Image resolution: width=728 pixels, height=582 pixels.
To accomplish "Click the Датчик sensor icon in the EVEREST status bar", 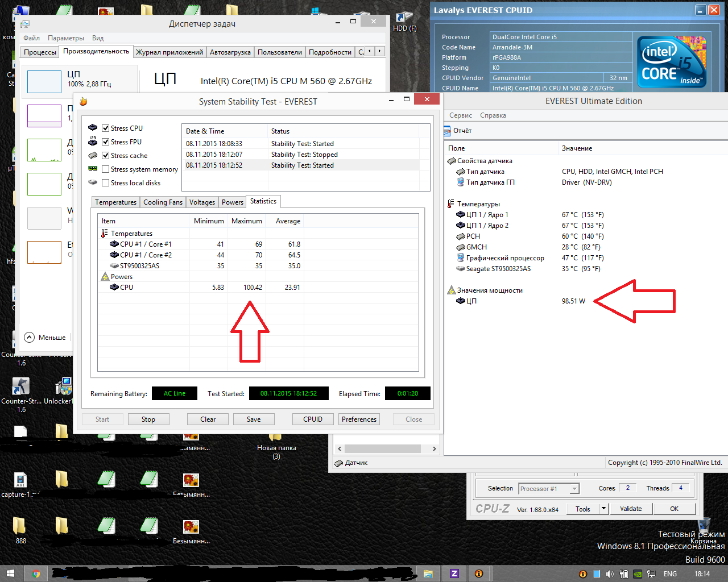I will tap(338, 463).
